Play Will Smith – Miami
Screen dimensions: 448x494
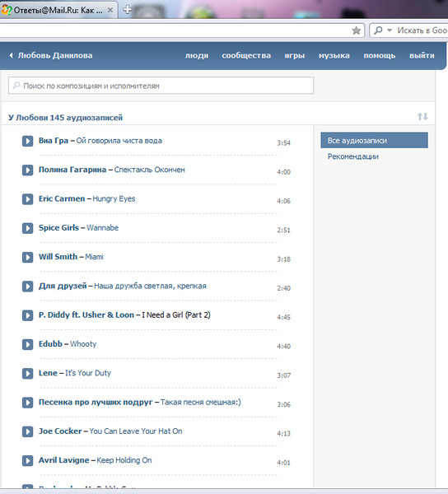point(27,257)
